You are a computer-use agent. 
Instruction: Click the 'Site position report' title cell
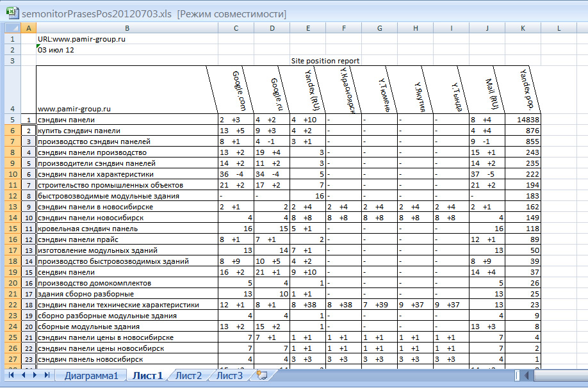tap(325, 61)
